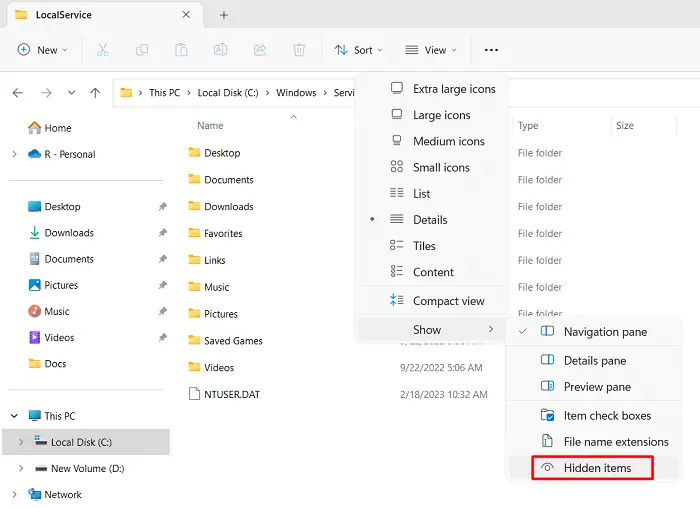Choose Extra large icons view
The height and width of the screenshot is (508, 700).
click(432, 89)
